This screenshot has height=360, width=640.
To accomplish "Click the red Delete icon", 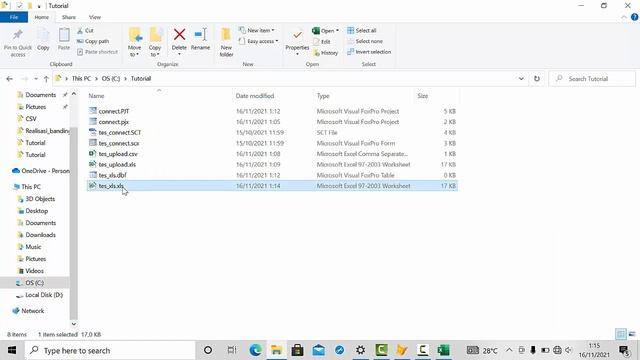I will point(179,35).
